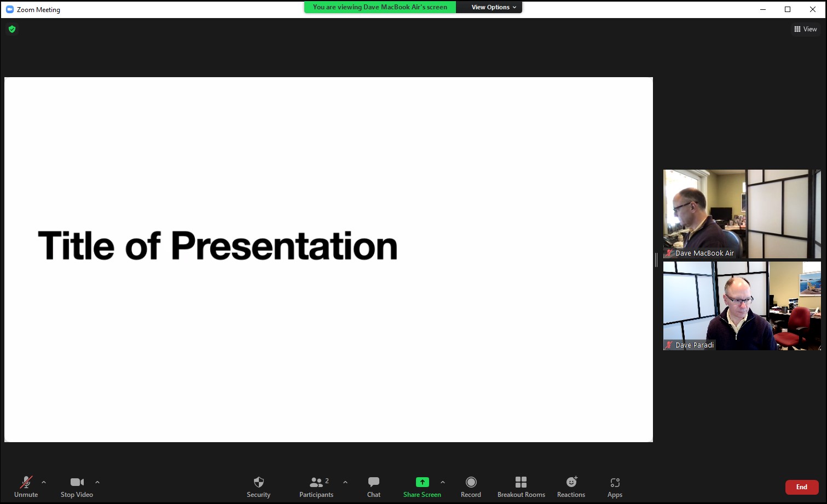This screenshot has height=504, width=827.
Task: Start recording the meeting
Action: (471, 486)
